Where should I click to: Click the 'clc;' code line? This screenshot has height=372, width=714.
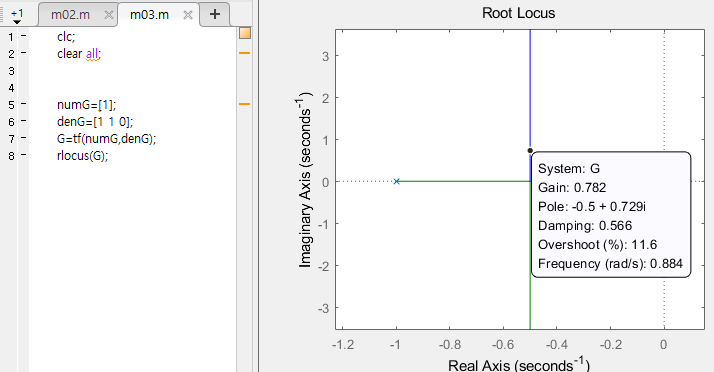pos(66,36)
